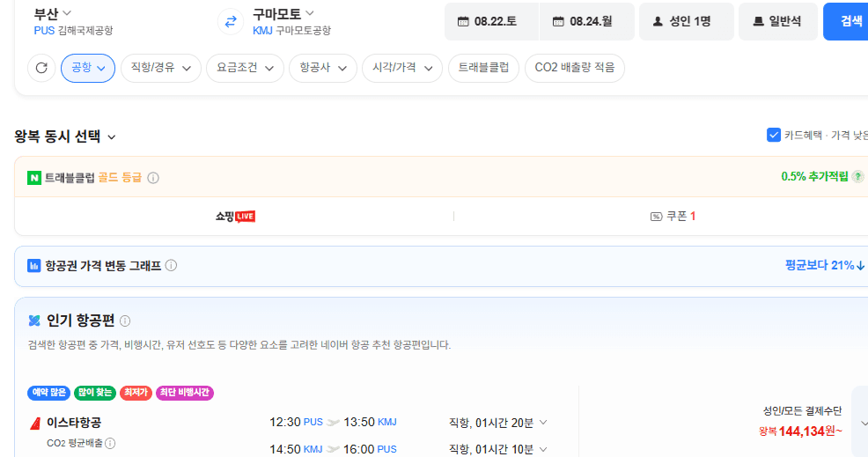Click the 최저가 badge
This screenshot has width=868, height=457.
tap(136, 393)
